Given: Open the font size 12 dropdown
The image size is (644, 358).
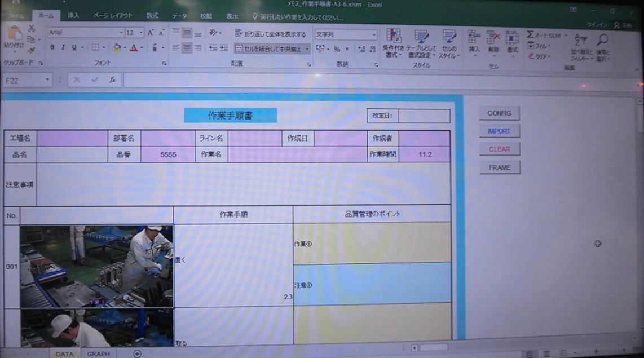Looking at the screenshot, I should coord(141,33).
